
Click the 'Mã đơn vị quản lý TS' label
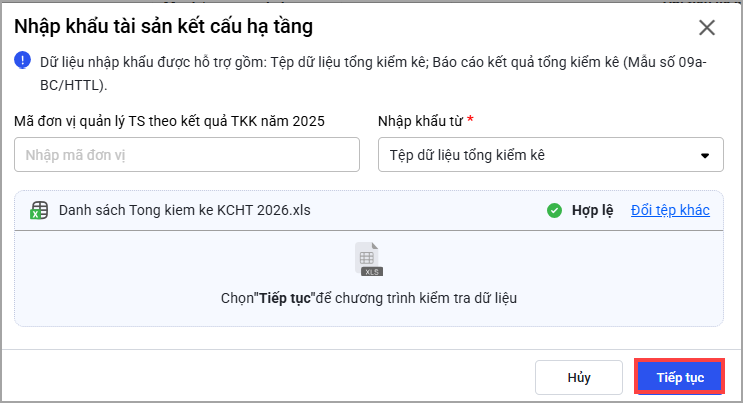169,121
